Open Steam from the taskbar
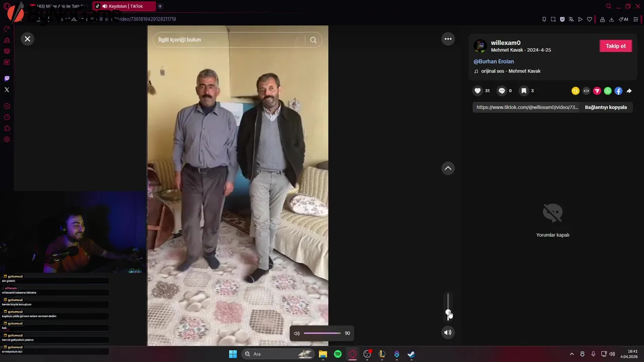This screenshot has height=362, width=644. (x=411, y=354)
